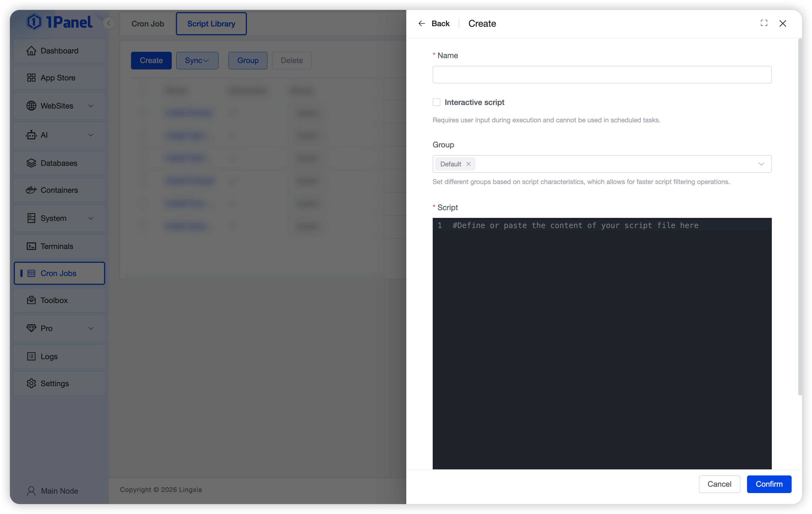Remove the Default group tag
Image resolution: width=812 pixels, height=514 pixels.
coord(468,164)
